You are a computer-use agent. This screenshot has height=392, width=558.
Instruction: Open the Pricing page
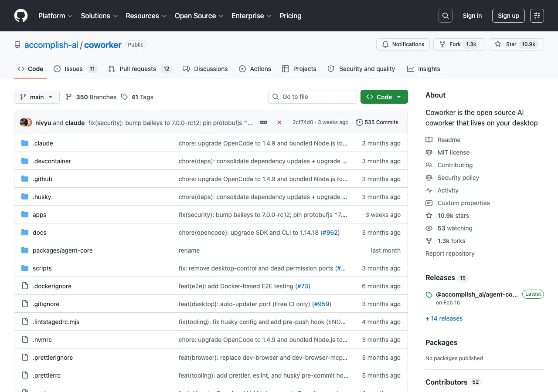pos(290,16)
